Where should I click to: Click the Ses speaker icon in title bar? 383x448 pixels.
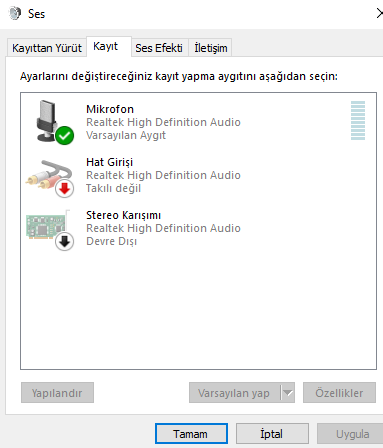pos(15,13)
